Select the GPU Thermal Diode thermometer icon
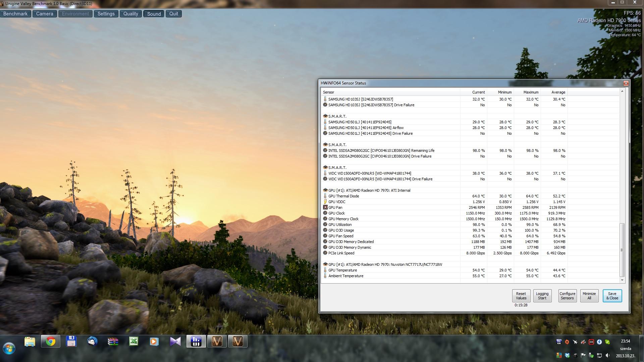Screen dimensions: 644x362 coord(325,196)
